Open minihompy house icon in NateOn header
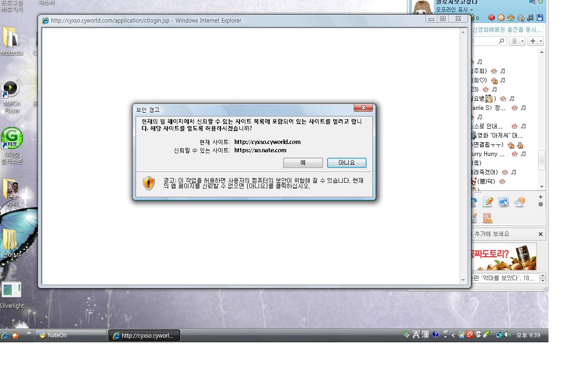 [x=511, y=17]
